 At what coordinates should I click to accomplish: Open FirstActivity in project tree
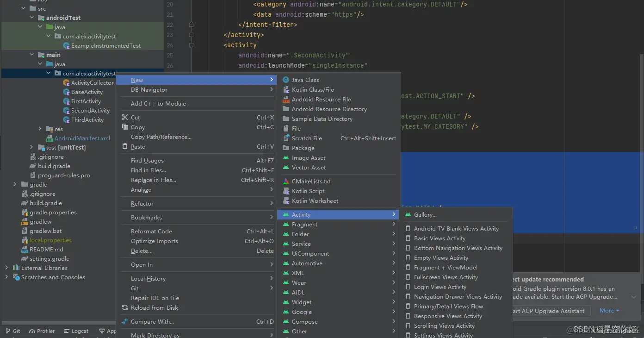pos(86,101)
